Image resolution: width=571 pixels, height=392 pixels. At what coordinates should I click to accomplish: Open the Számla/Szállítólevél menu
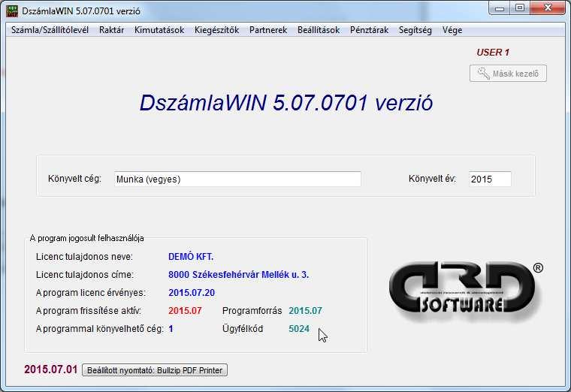click(50, 30)
